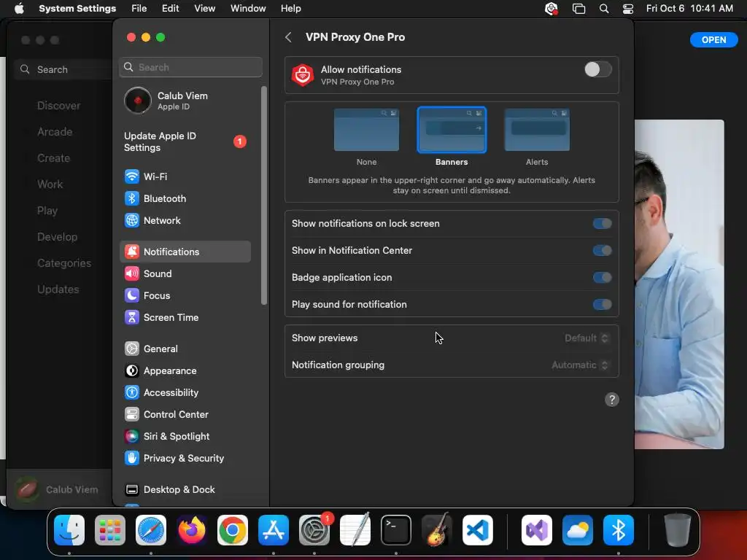Click the help question mark button
This screenshot has height=560, width=747.
pos(612,400)
